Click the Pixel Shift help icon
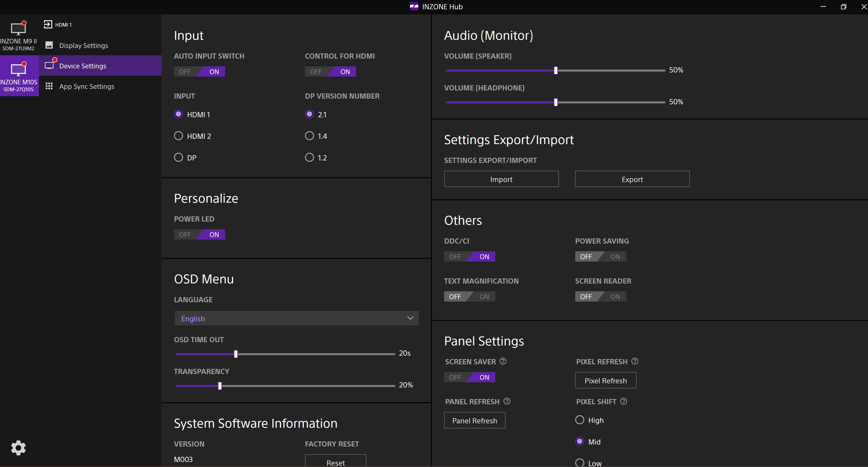Image resolution: width=868 pixels, height=467 pixels. click(624, 401)
